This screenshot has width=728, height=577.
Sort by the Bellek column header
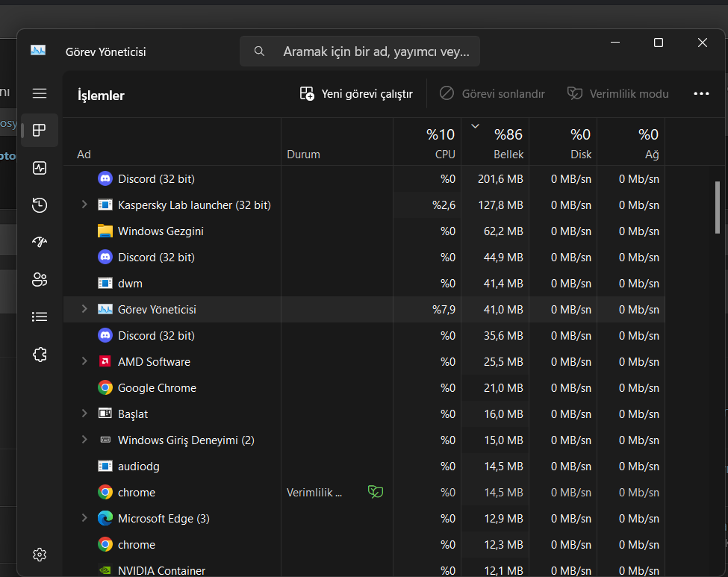(x=495, y=142)
